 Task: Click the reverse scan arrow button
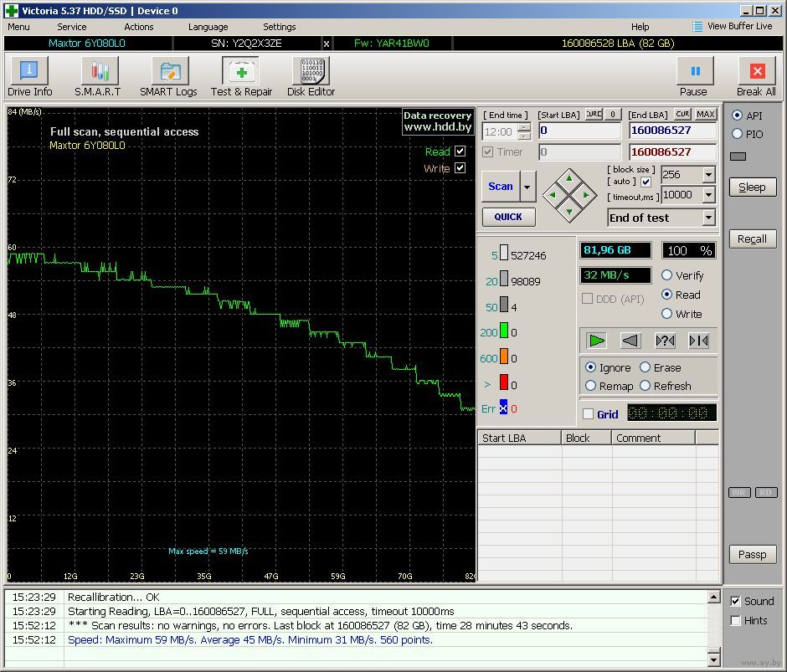630,341
